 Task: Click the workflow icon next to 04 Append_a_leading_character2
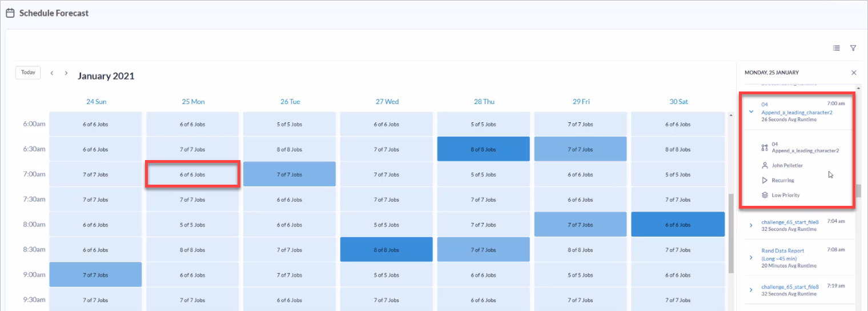tap(765, 147)
